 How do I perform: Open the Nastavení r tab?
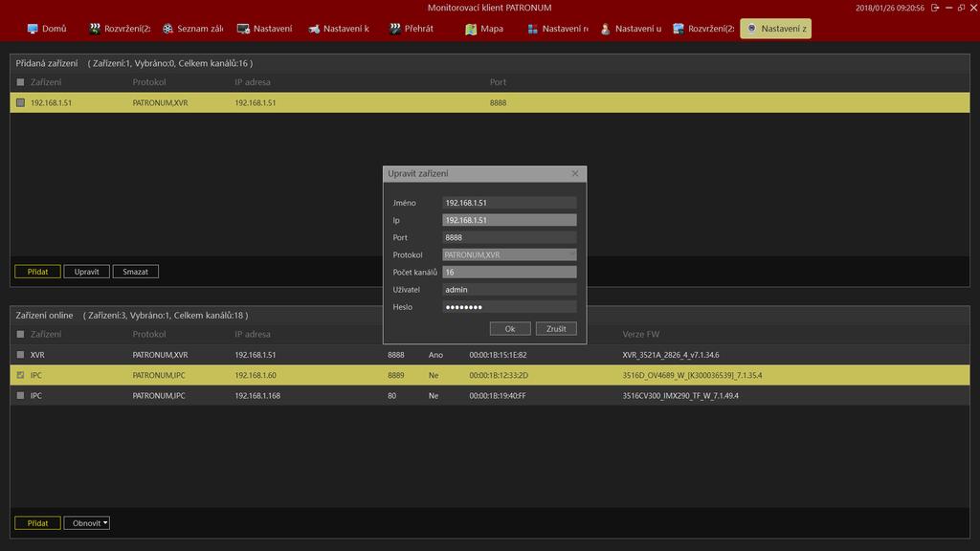[x=558, y=29]
